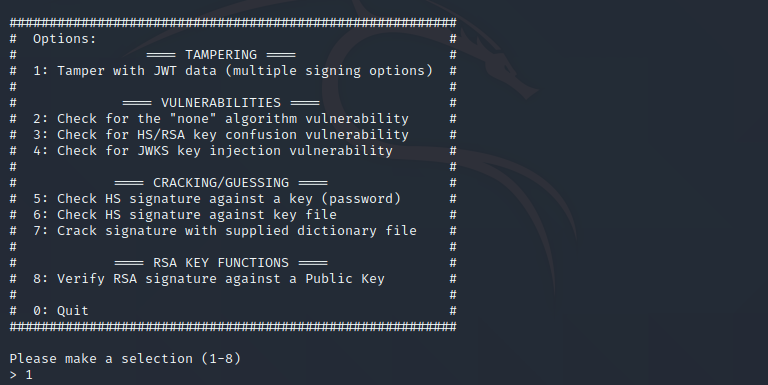Viewport: 768px width, 385px height.
Task: Click the 0: Quit option text
Action: [x=61, y=311]
